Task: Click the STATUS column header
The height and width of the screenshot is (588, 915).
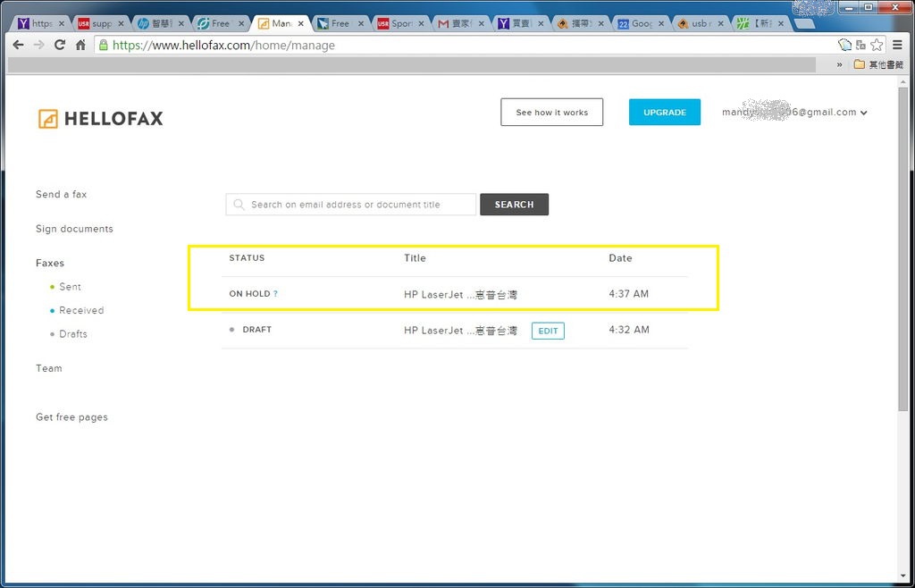Action: click(247, 258)
